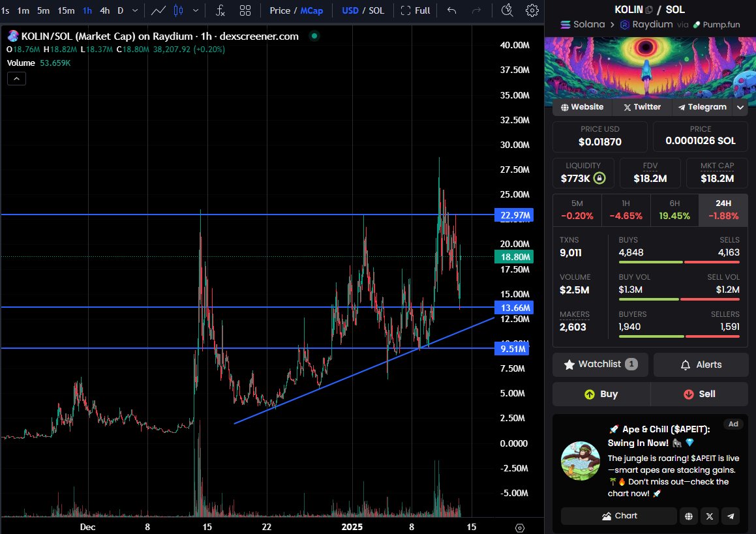Open the chart settings gear
The width and height of the screenshot is (756, 534).
532,10
